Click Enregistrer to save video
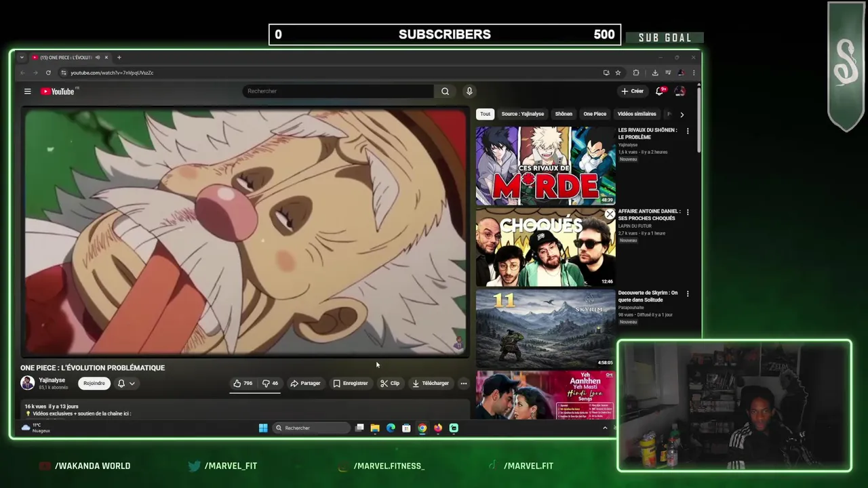 (x=351, y=384)
